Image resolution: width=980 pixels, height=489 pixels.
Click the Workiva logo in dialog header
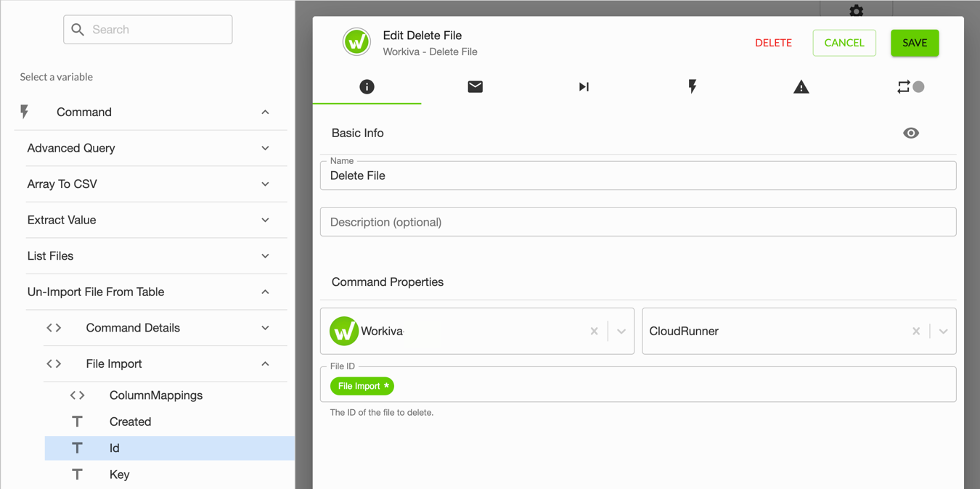pos(356,42)
